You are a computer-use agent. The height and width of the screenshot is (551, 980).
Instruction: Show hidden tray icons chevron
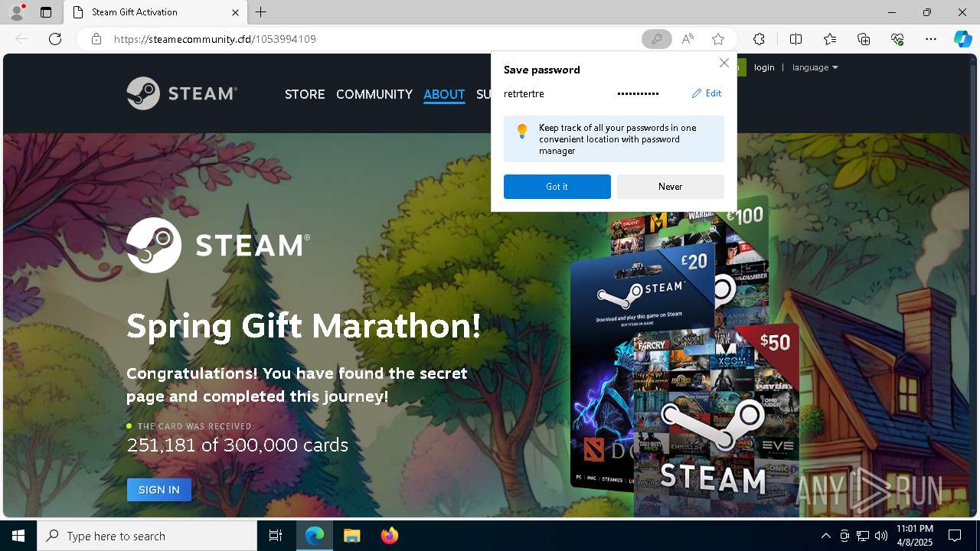tap(825, 536)
